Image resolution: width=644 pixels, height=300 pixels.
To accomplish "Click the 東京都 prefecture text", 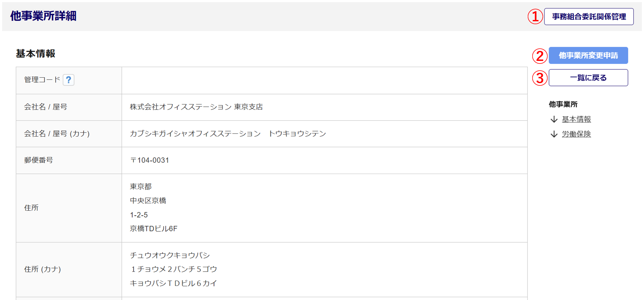I will [x=141, y=187].
